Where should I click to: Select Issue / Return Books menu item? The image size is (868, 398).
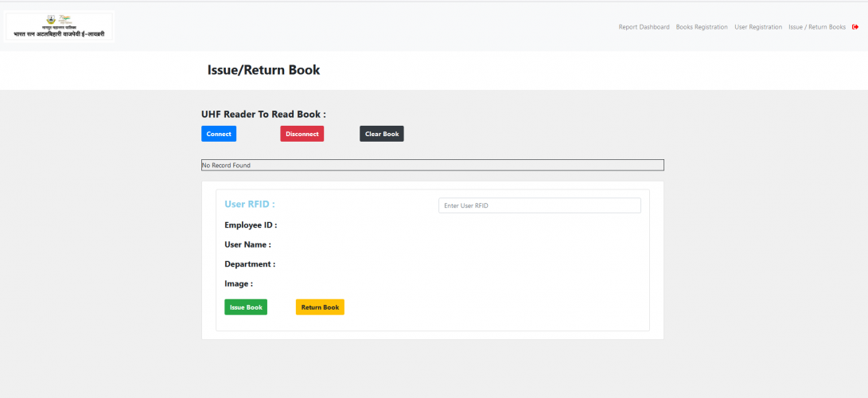(817, 27)
